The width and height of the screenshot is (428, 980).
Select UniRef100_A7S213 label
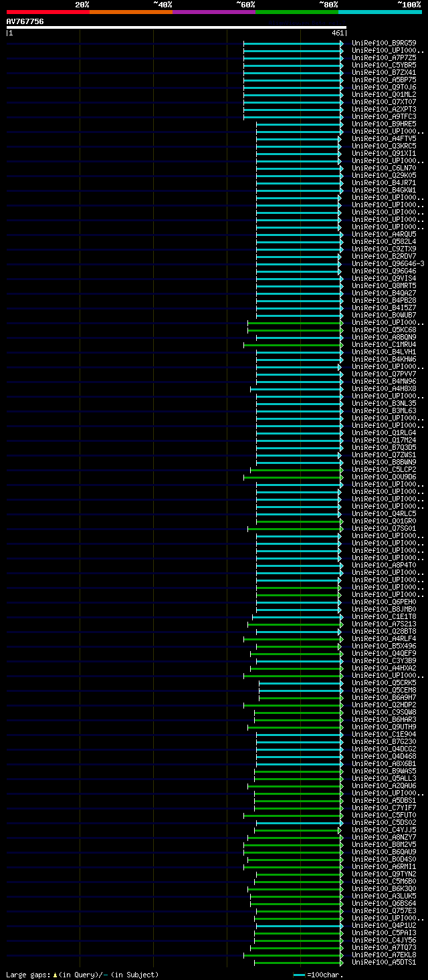click(383, 624)
